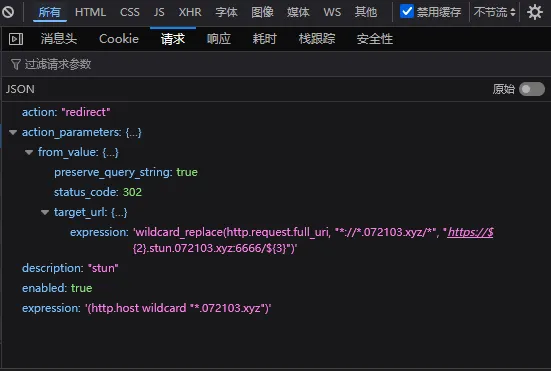
Task: Select the 耗时 timing tab
Action: pyautogui.click(x=265, y=39)
